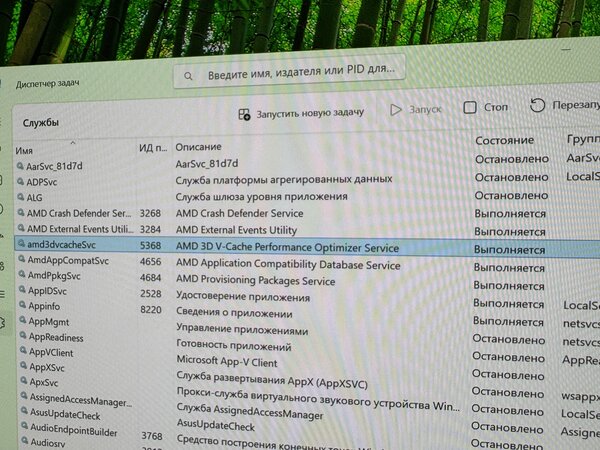This screenshot has width=600, height=450.
Task: Click Microsoft App-V Client description
Action: point(227,361)
